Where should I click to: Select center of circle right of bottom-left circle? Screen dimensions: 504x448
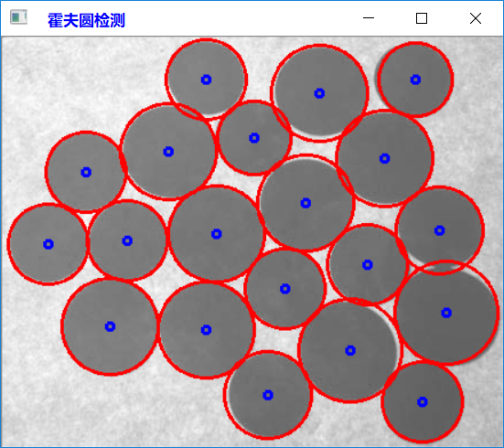[206, 330]
